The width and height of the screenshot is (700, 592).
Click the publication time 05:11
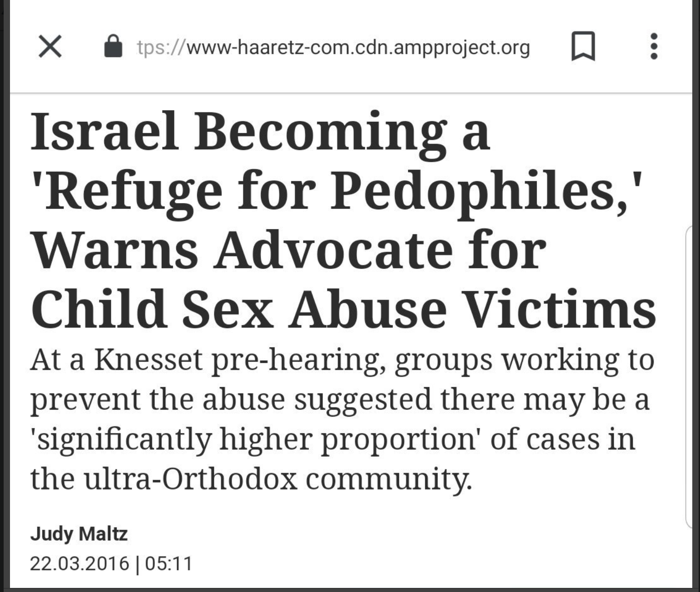coord(169,564)
